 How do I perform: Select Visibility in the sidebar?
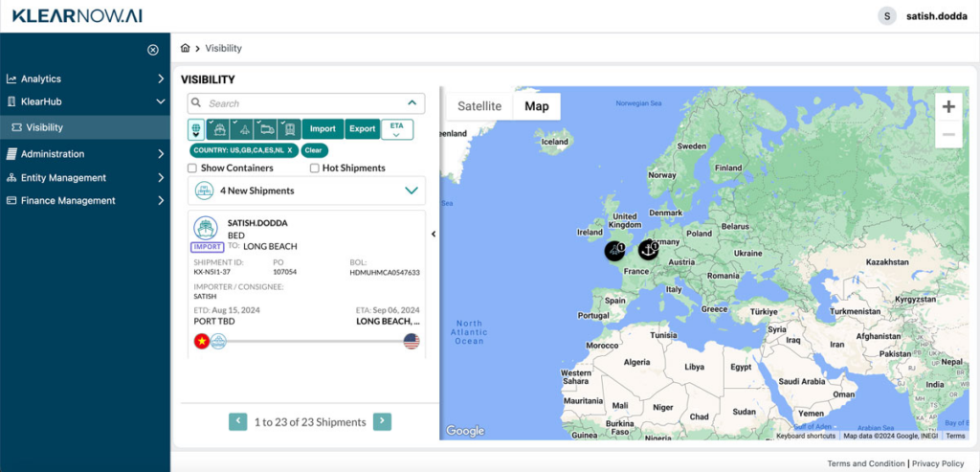click(45, 127)
